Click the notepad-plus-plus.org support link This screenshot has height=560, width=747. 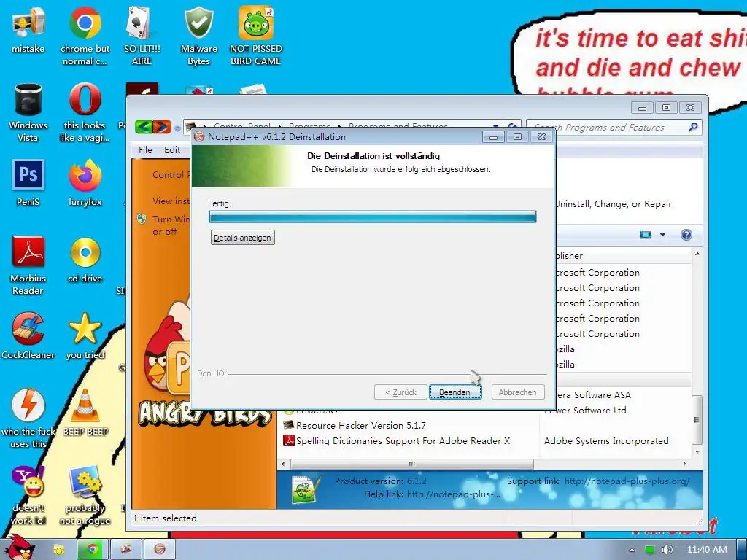(x=627, y=481)
